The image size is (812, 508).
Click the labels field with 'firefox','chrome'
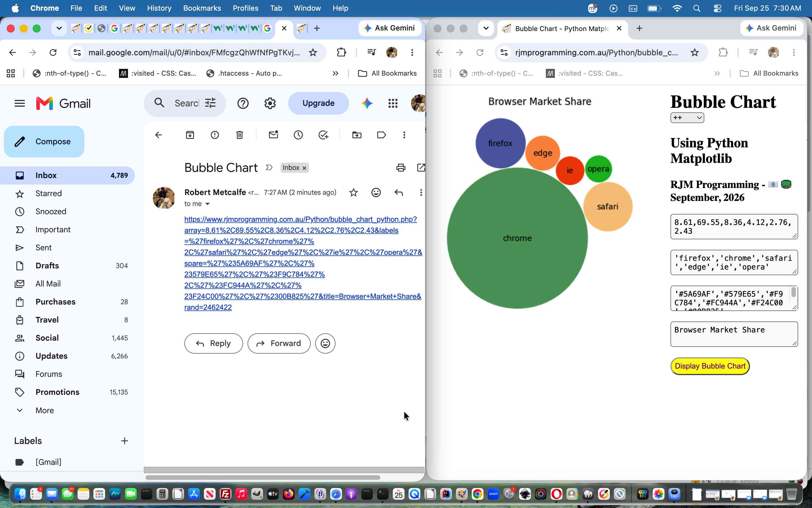734,262
